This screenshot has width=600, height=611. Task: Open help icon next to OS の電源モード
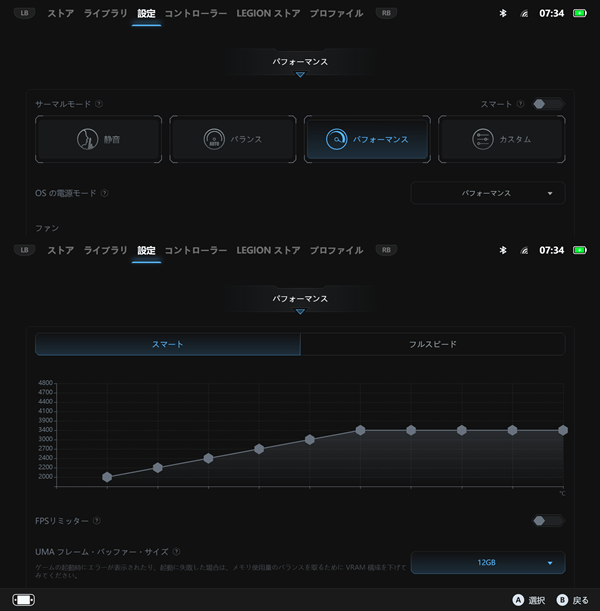coord(104,193)
